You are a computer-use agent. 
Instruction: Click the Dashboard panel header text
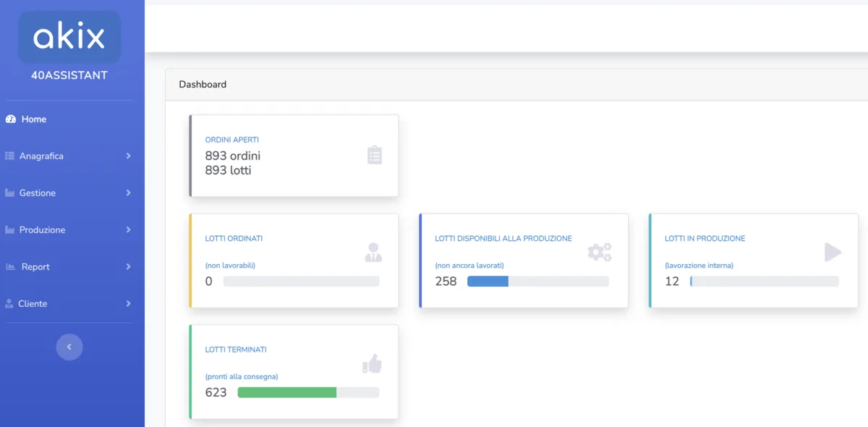point(203,85)
